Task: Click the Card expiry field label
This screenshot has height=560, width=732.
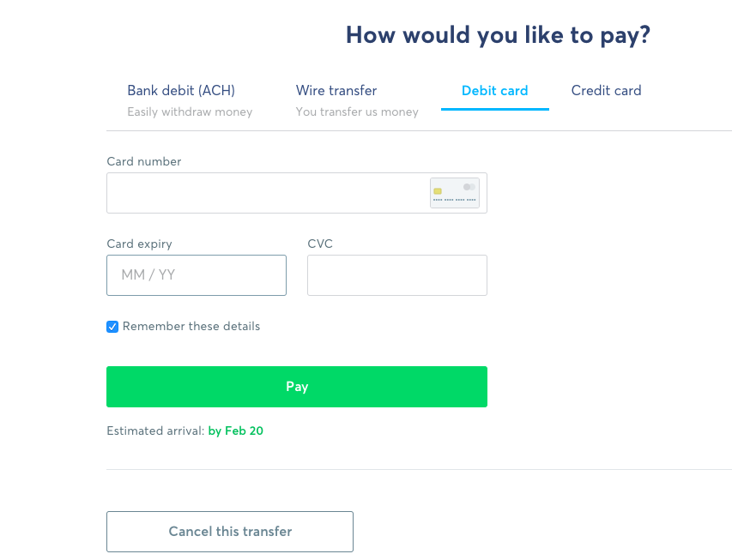Action: (x=140, y=244)
